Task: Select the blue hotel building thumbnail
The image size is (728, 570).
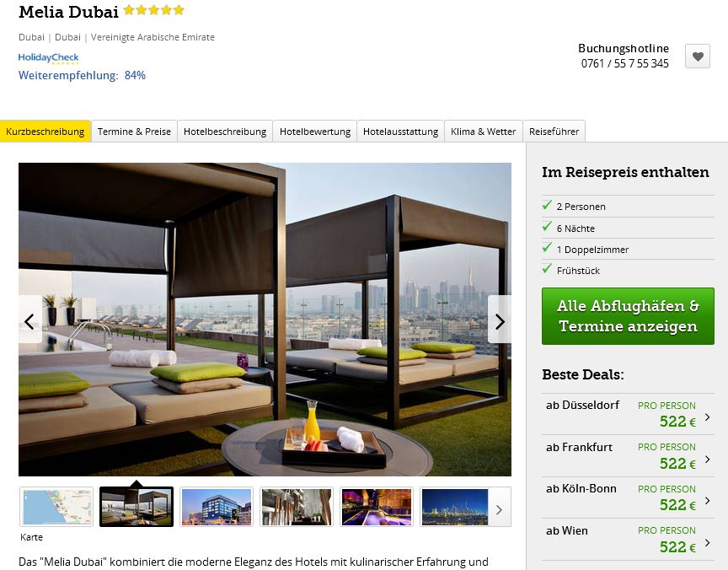Action: [217, 507]
